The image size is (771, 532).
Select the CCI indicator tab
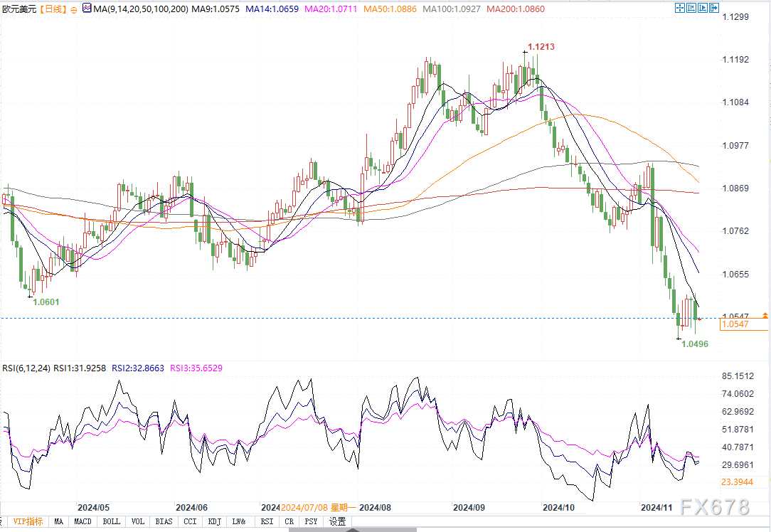point(189,522)
